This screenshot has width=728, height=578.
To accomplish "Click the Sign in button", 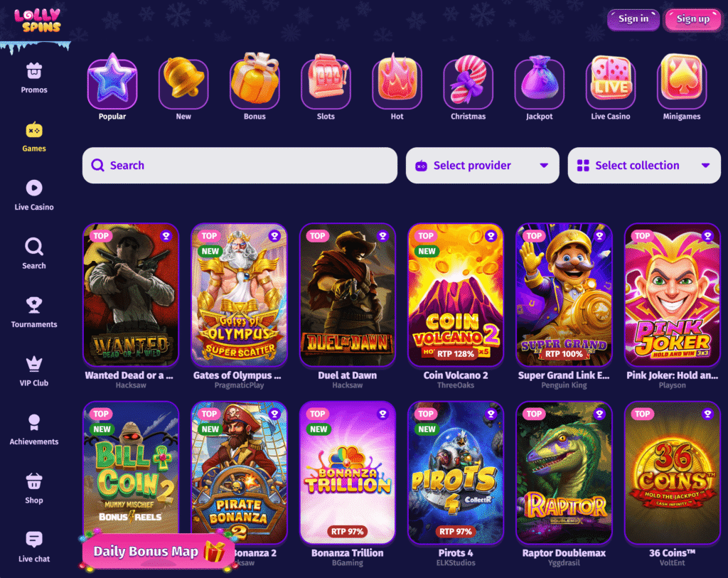I will click(x=633, y=19).
